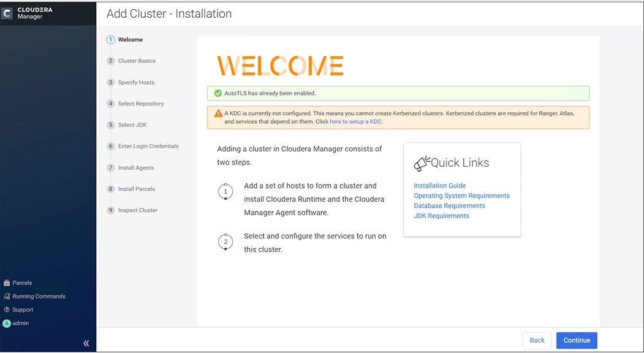Click the circled 1 step icon for adding hosts

tap(225, 191)
